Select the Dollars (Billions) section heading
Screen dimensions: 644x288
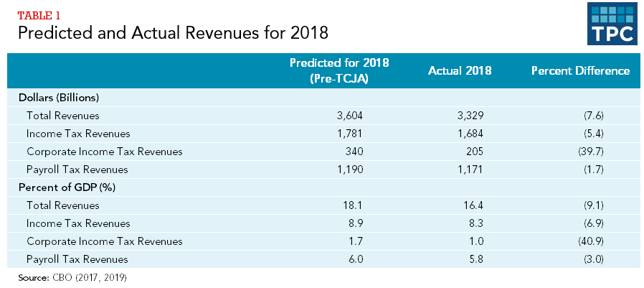pos(62,97)
